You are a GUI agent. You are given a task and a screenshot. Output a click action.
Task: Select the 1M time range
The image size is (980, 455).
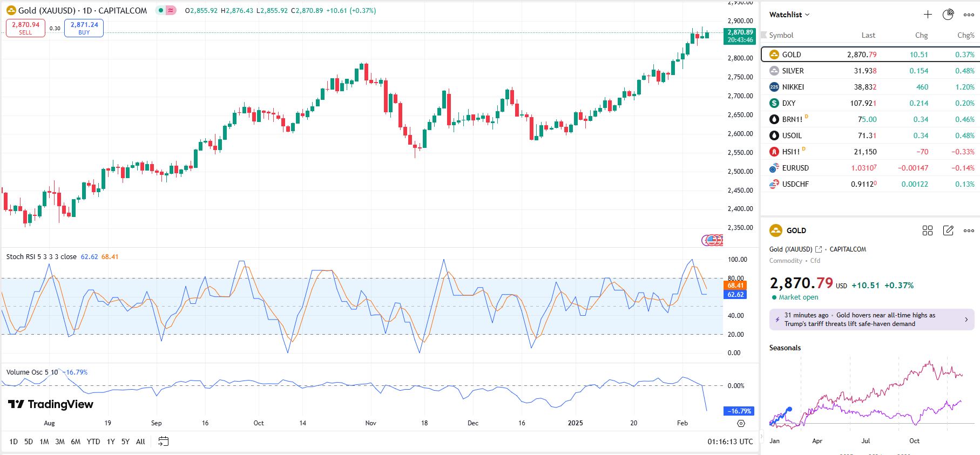44,442
